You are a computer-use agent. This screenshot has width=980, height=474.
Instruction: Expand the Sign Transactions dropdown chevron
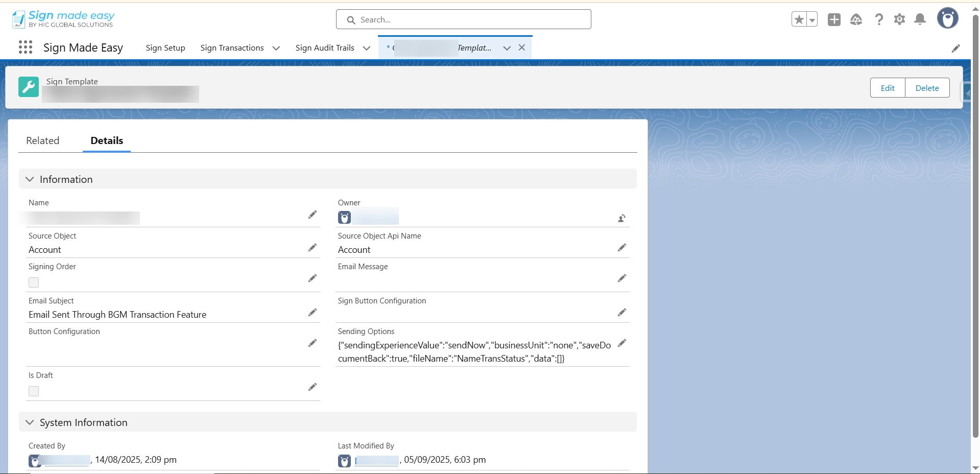(276, 48)
